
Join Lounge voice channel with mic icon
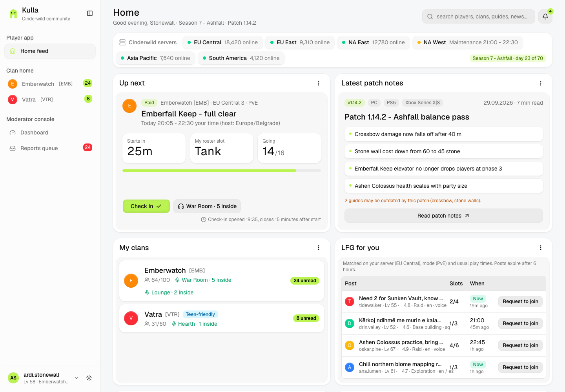click(169, 292)
